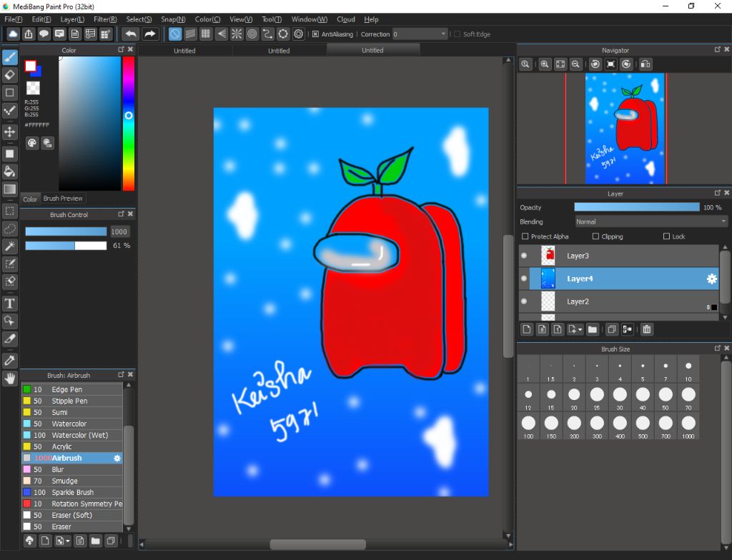
Task: Enable Protect Alpha checkbox
Action: pyautogui.click(x=525, y=236)
